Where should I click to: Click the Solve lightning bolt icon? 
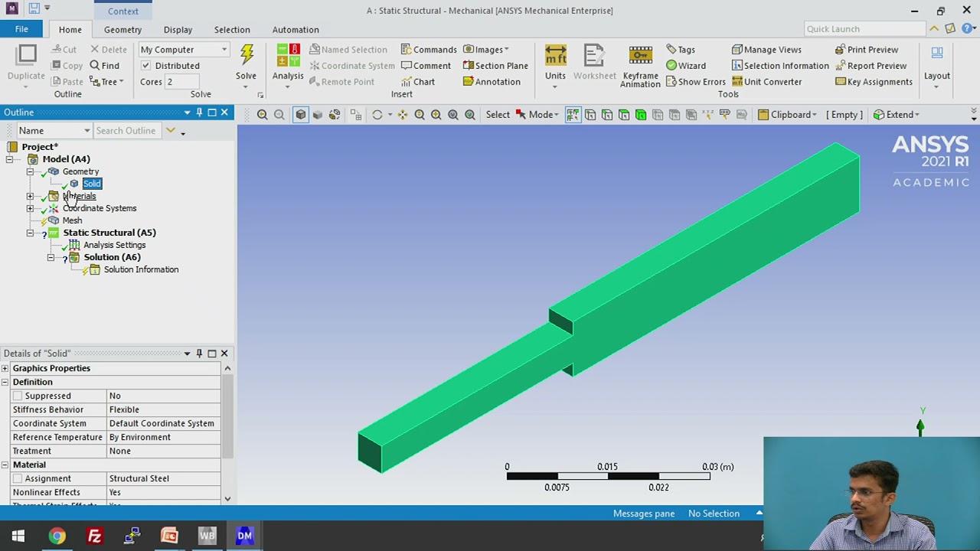(247, 55)
